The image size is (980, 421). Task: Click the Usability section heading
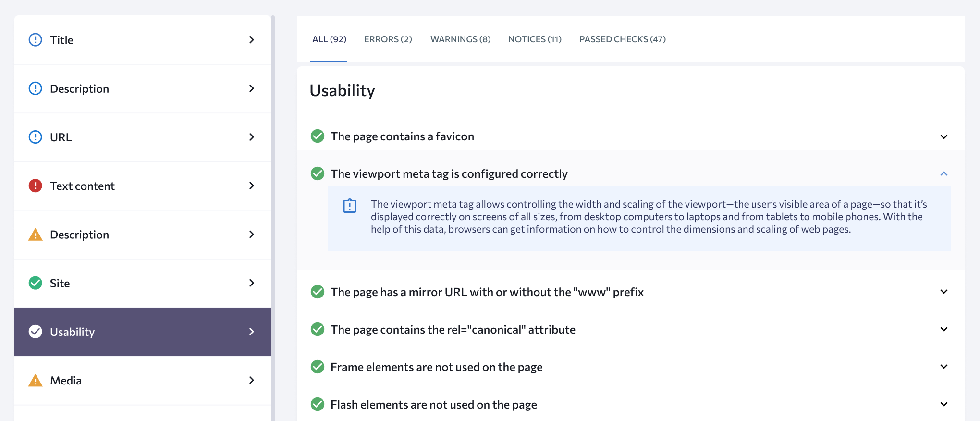(x=342, y=91)
